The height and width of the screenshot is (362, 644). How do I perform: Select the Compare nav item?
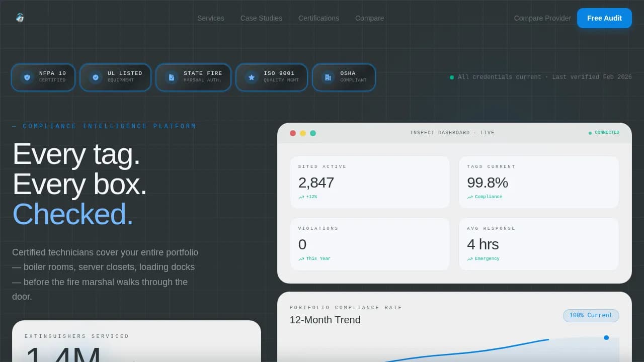(369, 18)
